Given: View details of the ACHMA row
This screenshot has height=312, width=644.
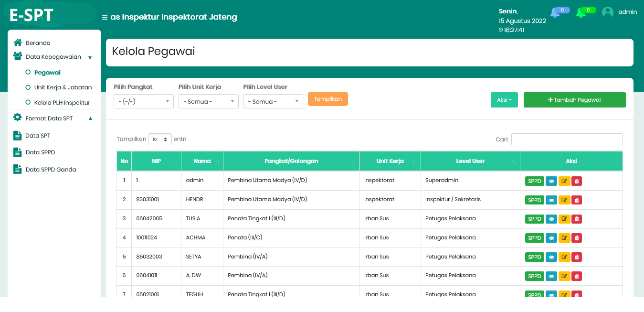Looking at the screenshot, I should (551, 238).
